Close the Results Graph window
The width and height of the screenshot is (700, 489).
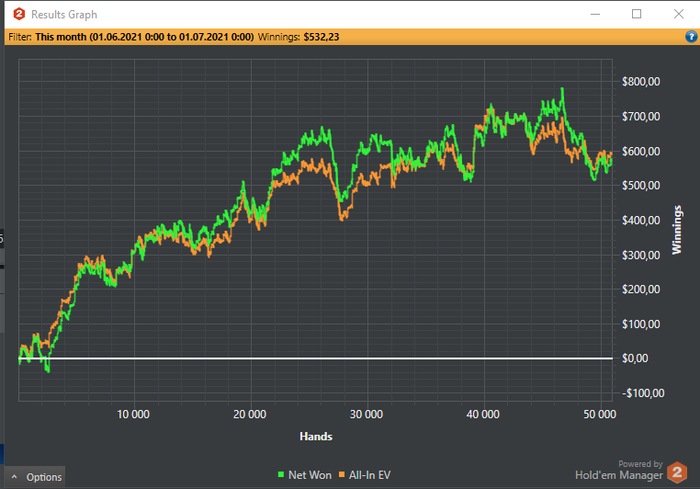click(679, 14)
